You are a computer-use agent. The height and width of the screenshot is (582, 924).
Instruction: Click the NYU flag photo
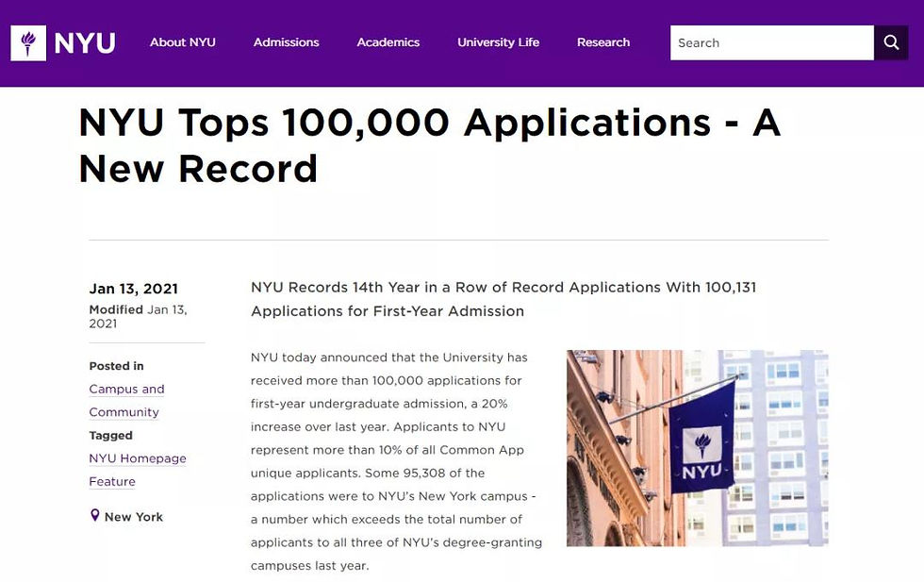click(698, 448)
